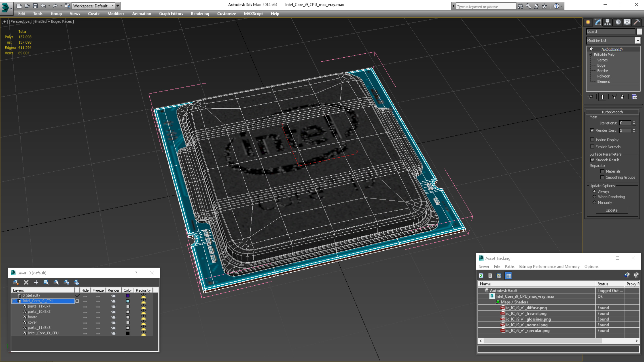Click the Save File floppy icon
644x362 pixels.
[35, 6]
